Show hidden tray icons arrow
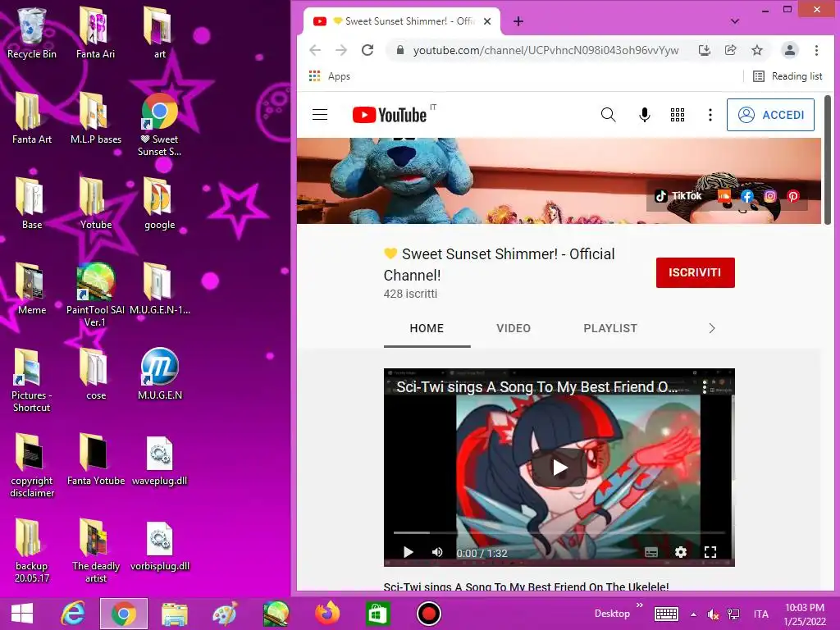 pyautogui.click(x=694, y=614)
